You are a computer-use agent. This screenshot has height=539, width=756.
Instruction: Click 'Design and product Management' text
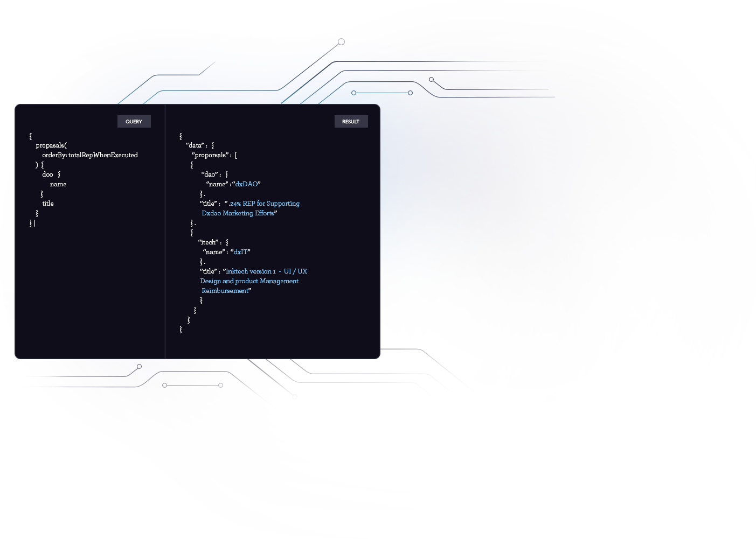[x=249, y=281]
